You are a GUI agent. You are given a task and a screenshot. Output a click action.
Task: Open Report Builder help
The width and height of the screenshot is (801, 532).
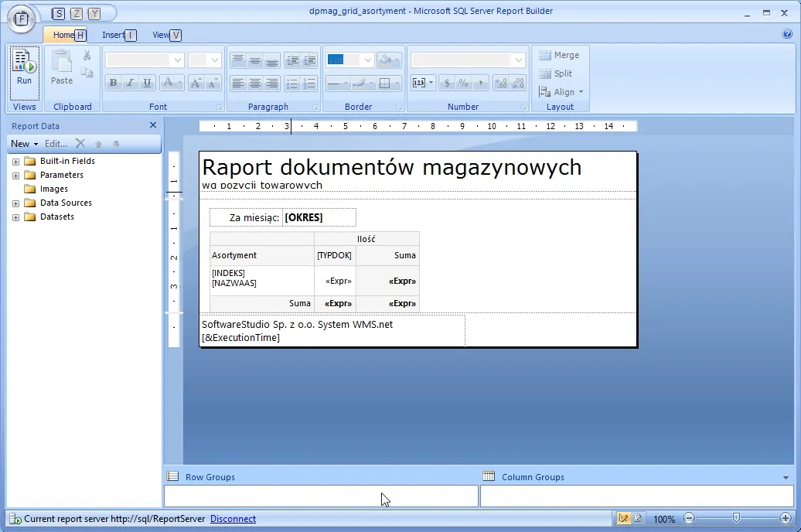(787, 34)
